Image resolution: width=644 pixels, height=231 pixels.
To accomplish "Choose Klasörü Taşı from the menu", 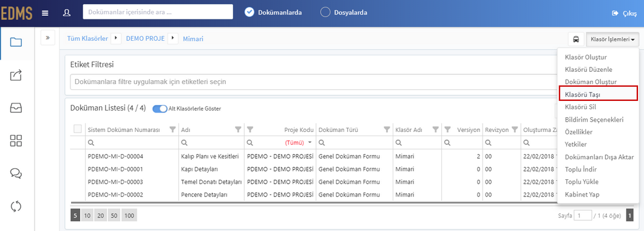I will point(598,94).
